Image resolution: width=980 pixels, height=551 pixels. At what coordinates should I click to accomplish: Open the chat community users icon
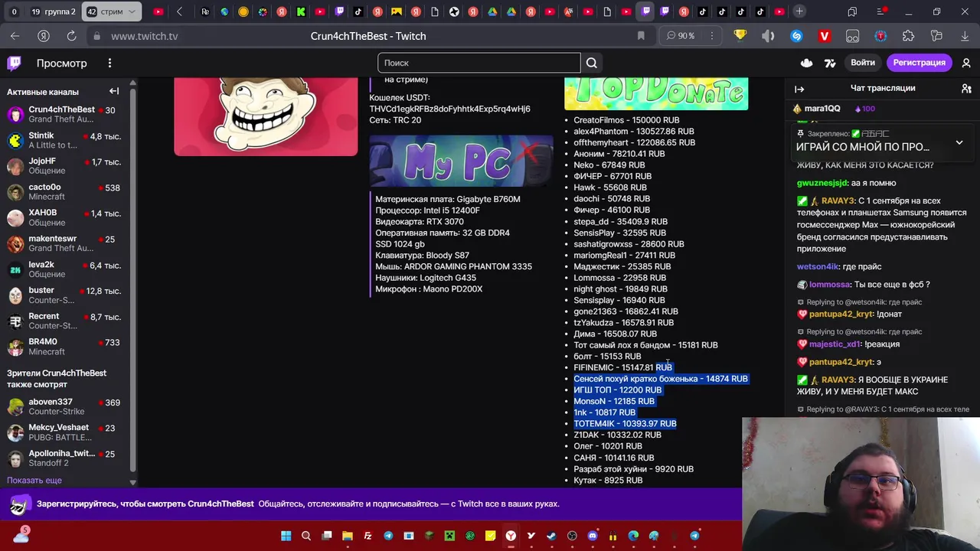(x=966, y=89)
